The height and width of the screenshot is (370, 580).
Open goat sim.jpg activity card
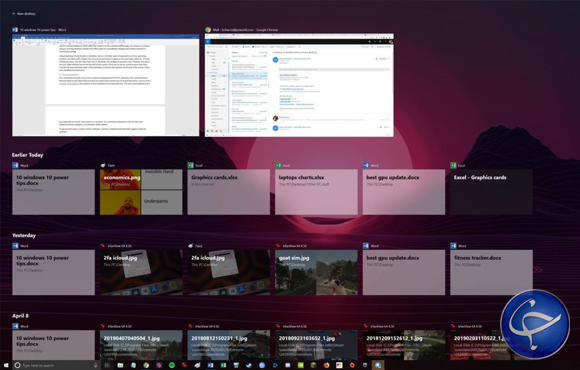click(316, 272)
